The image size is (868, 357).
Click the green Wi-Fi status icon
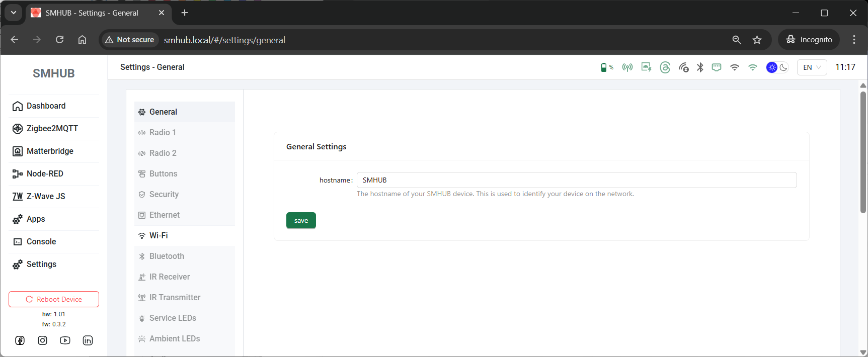(753, 67)
